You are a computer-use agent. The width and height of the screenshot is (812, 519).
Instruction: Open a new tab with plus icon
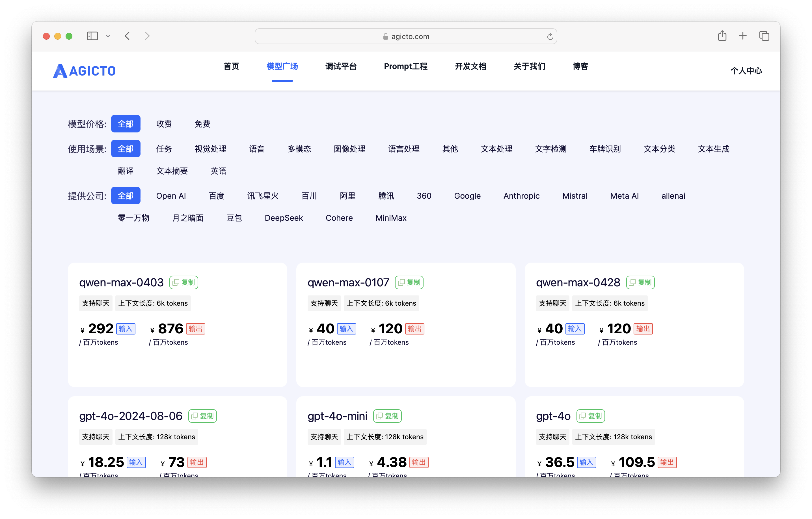pos(742,36)
